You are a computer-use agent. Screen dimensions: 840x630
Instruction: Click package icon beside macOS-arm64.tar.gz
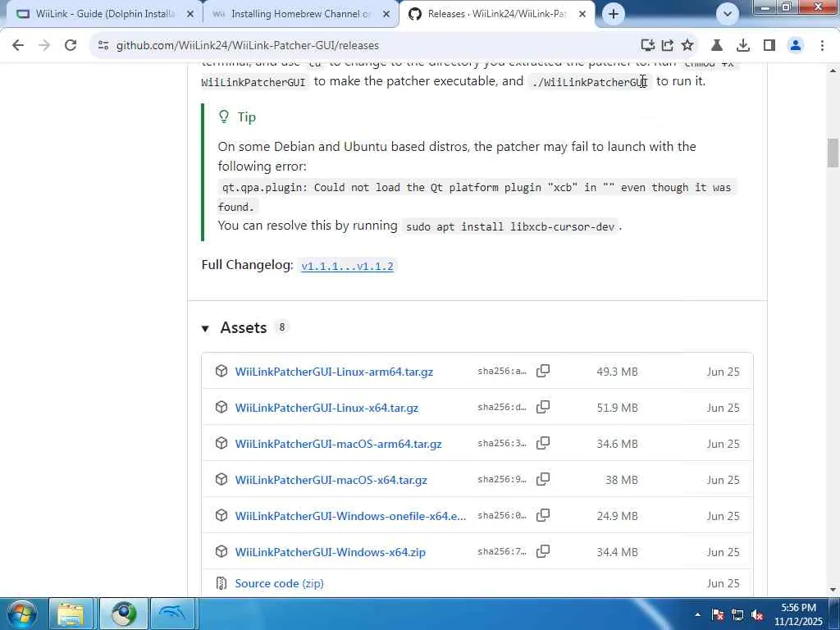click(x=221, y=444)
